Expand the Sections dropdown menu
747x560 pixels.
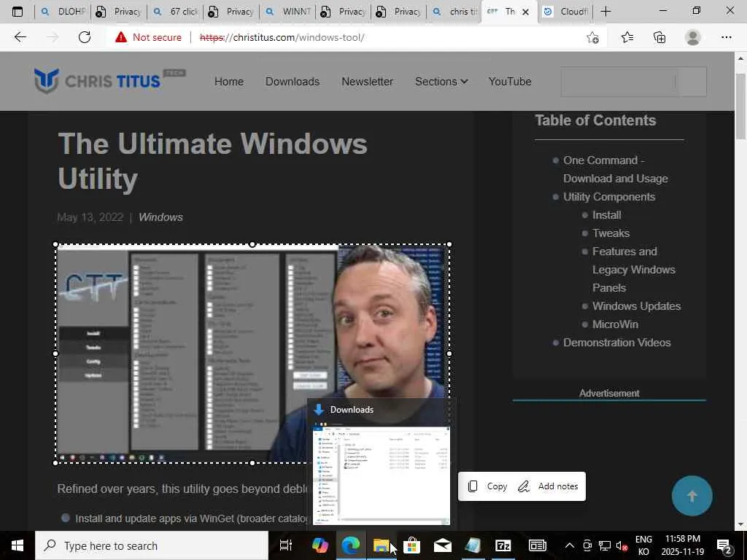click(x=441, y=82)
